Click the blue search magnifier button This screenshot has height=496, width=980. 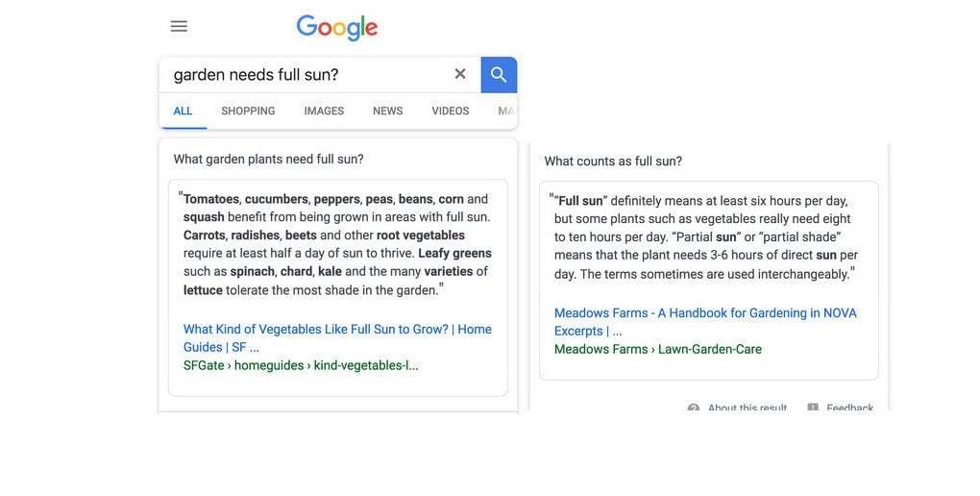[499, 75]
